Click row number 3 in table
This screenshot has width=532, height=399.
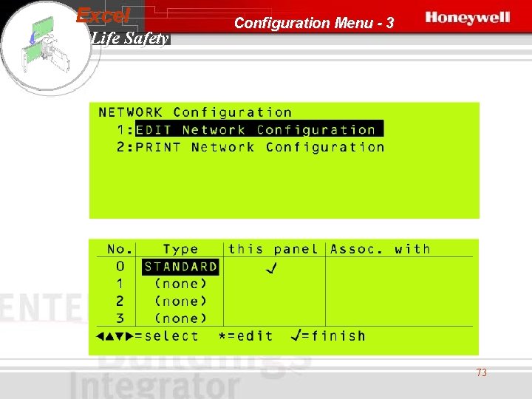click(x=120, y=318)
